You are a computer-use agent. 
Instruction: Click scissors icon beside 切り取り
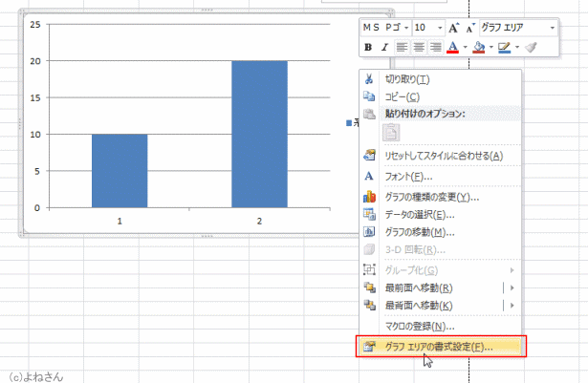[369, 79]
